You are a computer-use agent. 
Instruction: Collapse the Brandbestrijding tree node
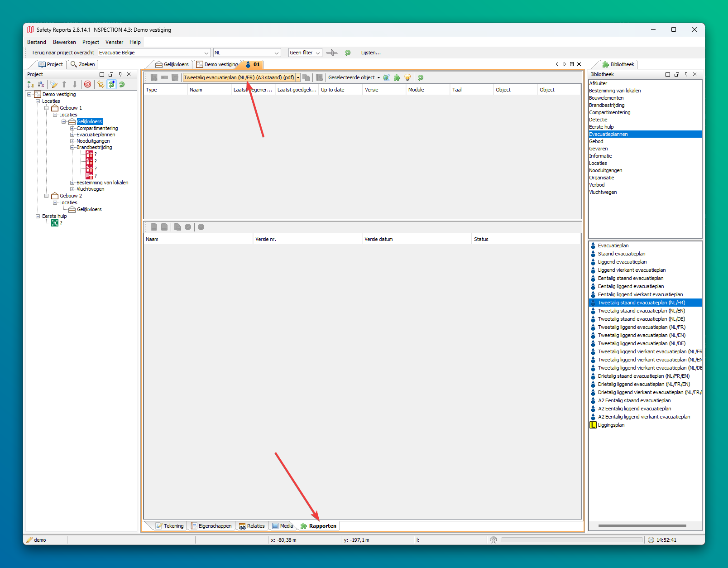coord(72,148)
